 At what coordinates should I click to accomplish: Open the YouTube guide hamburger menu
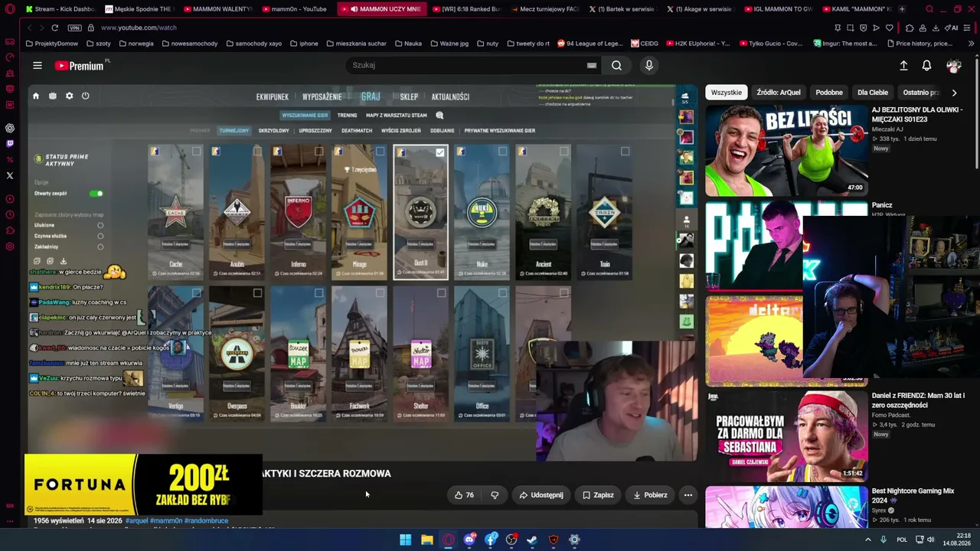37,66
